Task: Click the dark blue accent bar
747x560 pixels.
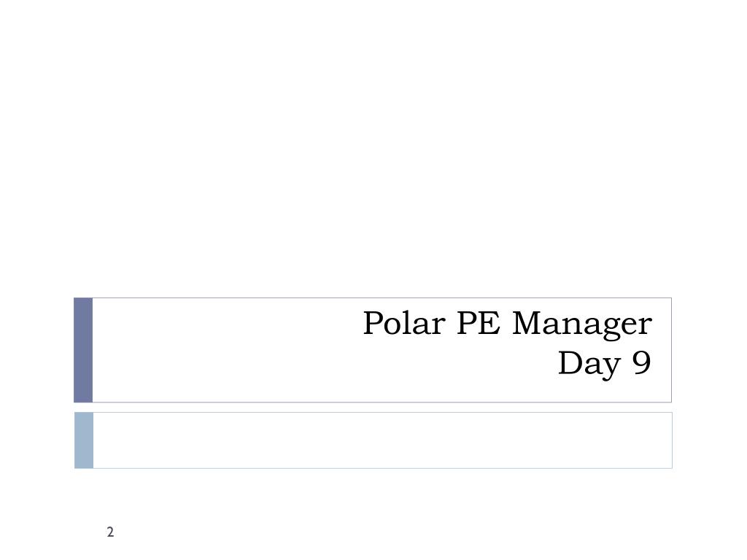Action: point(83,350)
